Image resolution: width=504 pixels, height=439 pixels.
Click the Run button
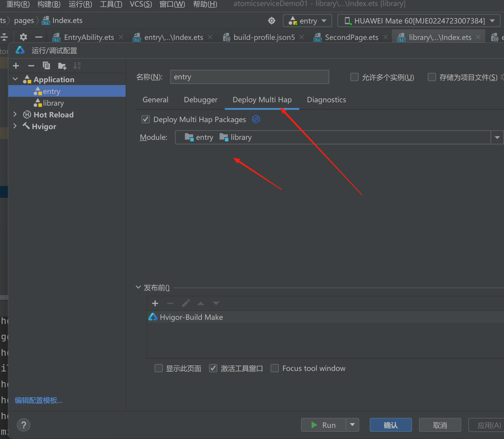[x=324, y=425]
